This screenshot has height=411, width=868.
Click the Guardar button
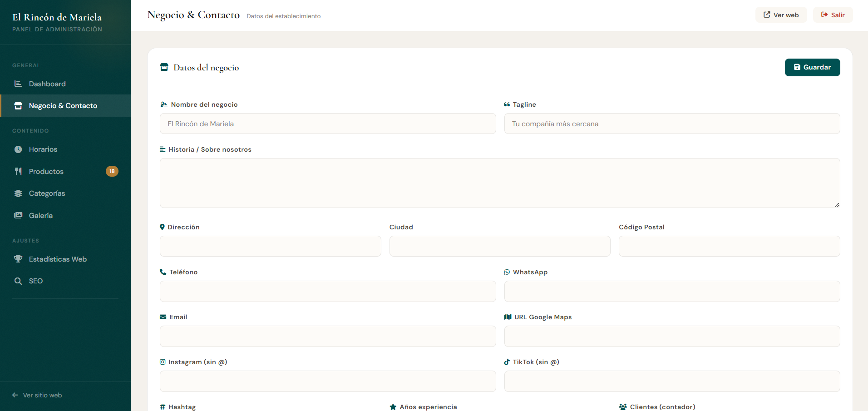coord(812,67)
